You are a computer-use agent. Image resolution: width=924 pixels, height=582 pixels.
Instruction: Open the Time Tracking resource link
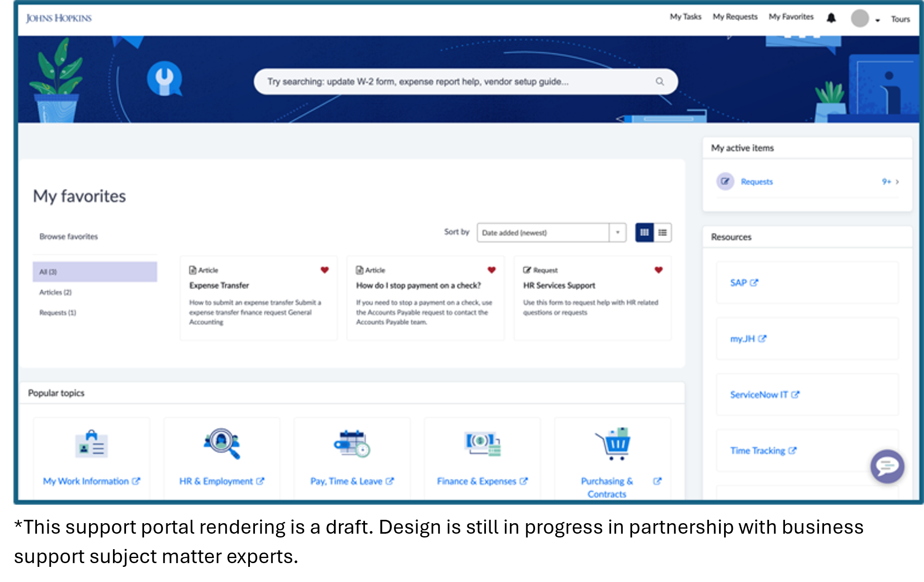(757, 450)
